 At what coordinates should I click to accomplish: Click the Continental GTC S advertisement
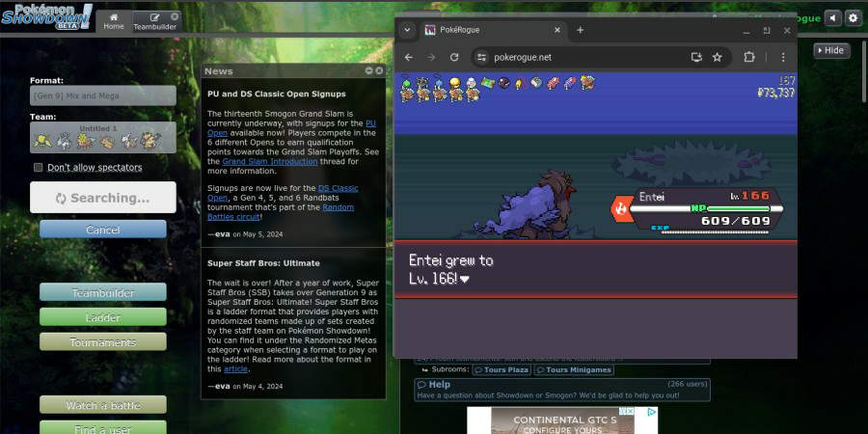562,420
